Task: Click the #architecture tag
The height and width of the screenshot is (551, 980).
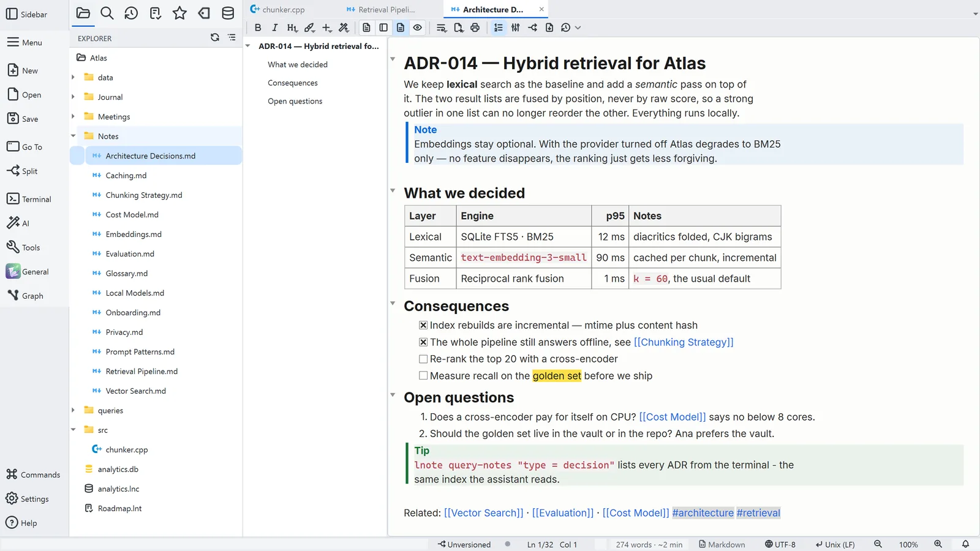Action: pyautogui.click(x=703, y=513)
